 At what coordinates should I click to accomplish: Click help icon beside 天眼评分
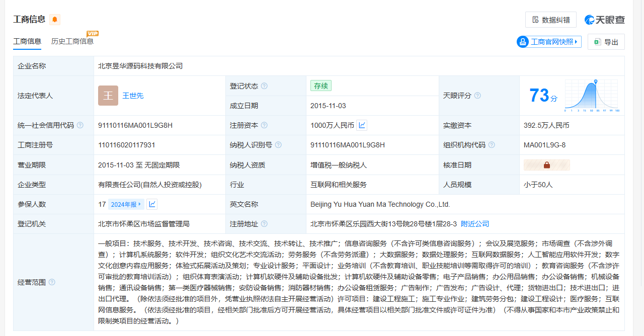click(477, 96)
